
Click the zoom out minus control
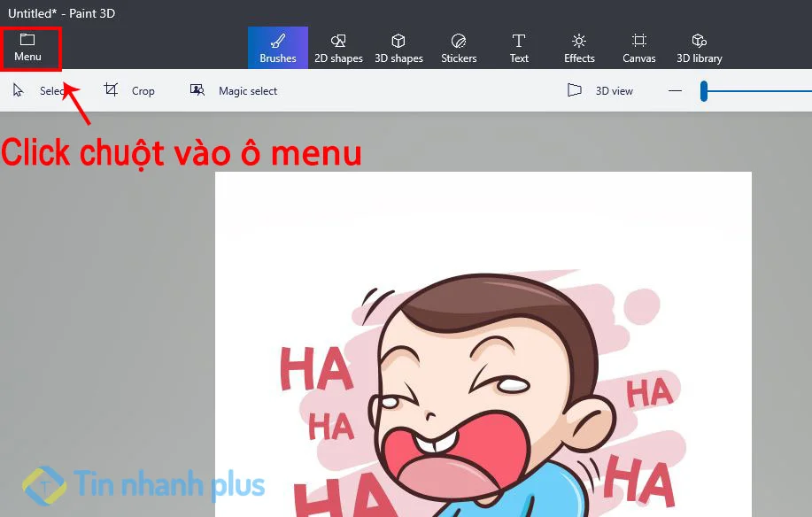[674, 89]
